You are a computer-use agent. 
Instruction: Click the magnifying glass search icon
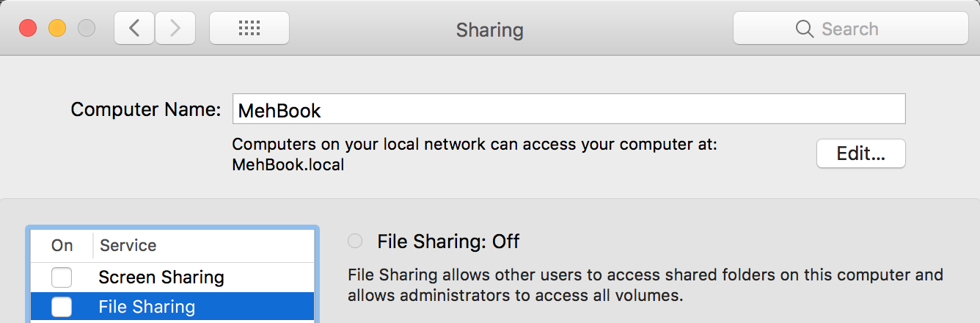tap(805, 29)
